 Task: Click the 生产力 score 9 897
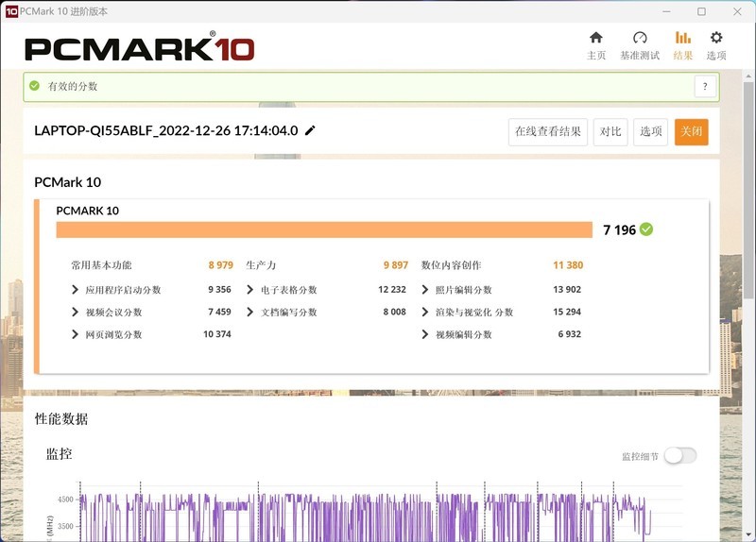(396, 265)
